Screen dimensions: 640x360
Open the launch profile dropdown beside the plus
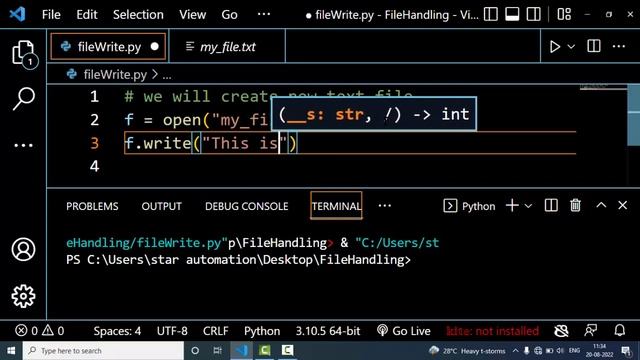(528, 206)
